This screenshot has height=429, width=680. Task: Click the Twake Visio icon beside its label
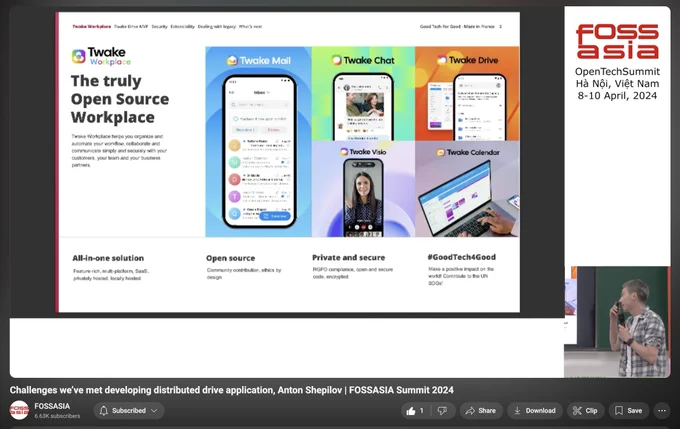pos(344,151)
